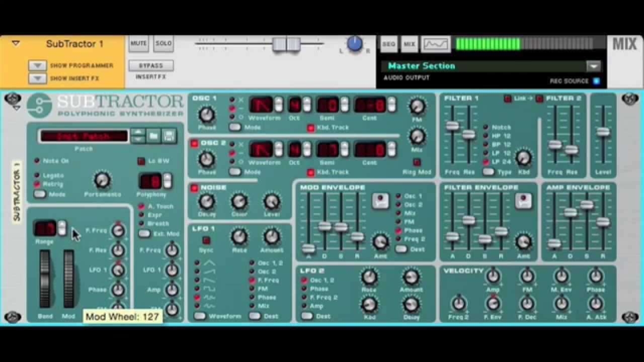
Task: Click the OSC 2 Phase knob
Action: tap(207, 159)
